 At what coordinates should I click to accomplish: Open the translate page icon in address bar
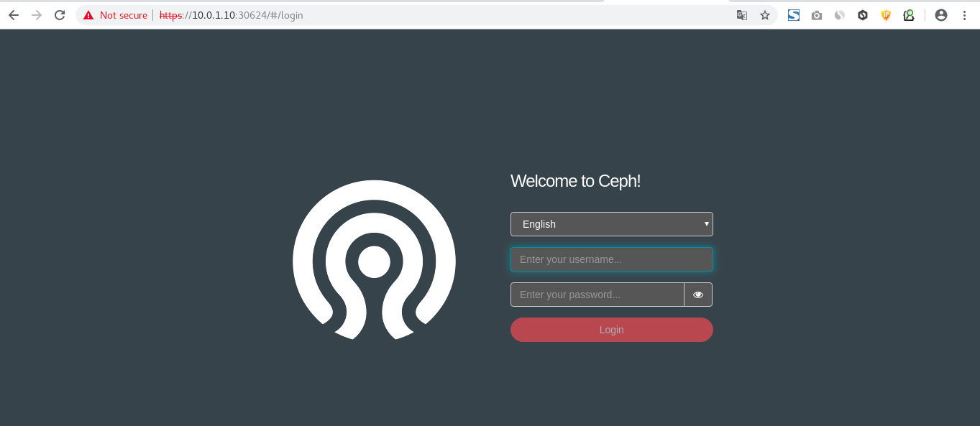[742, 15]
